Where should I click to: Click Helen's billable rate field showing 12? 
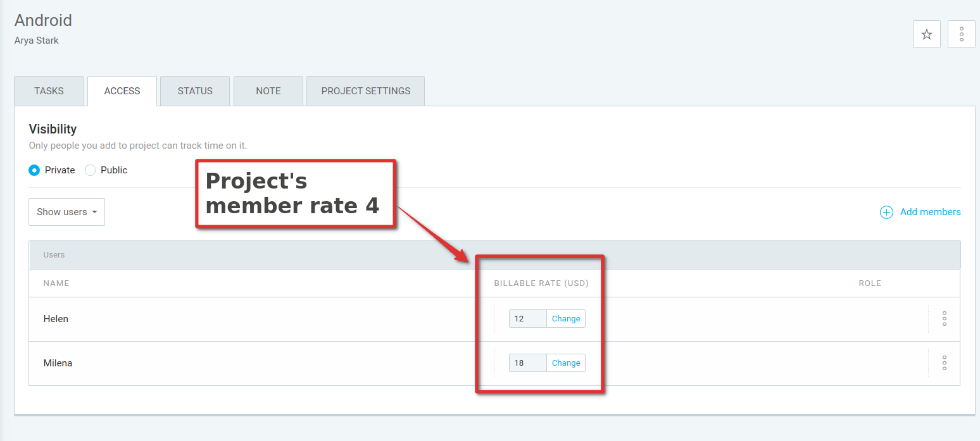[x=527, y=319]
